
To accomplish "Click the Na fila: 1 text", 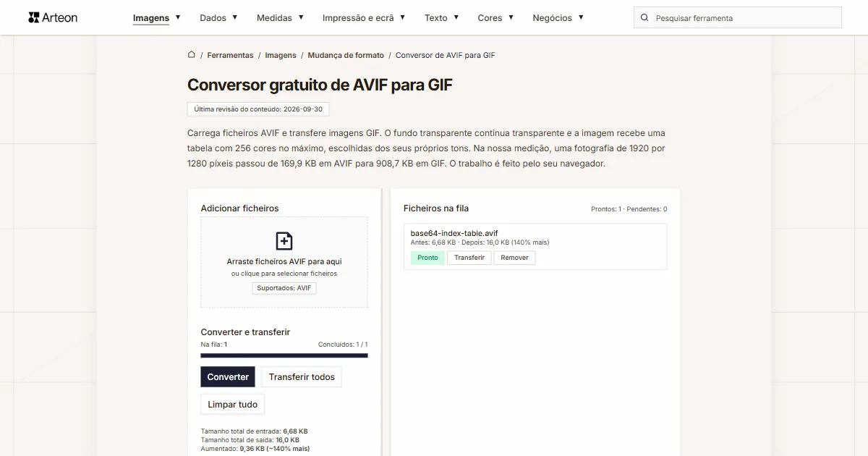I will click(214, 345).
